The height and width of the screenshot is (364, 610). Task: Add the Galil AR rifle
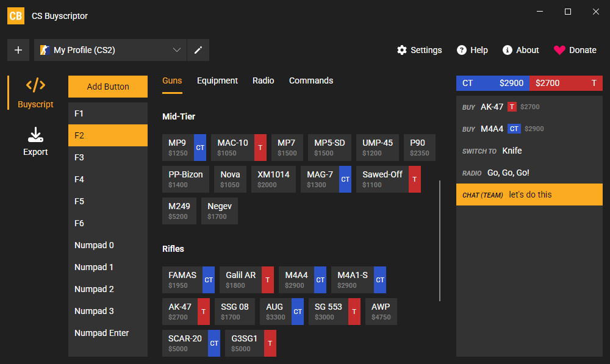coord(246,280)
